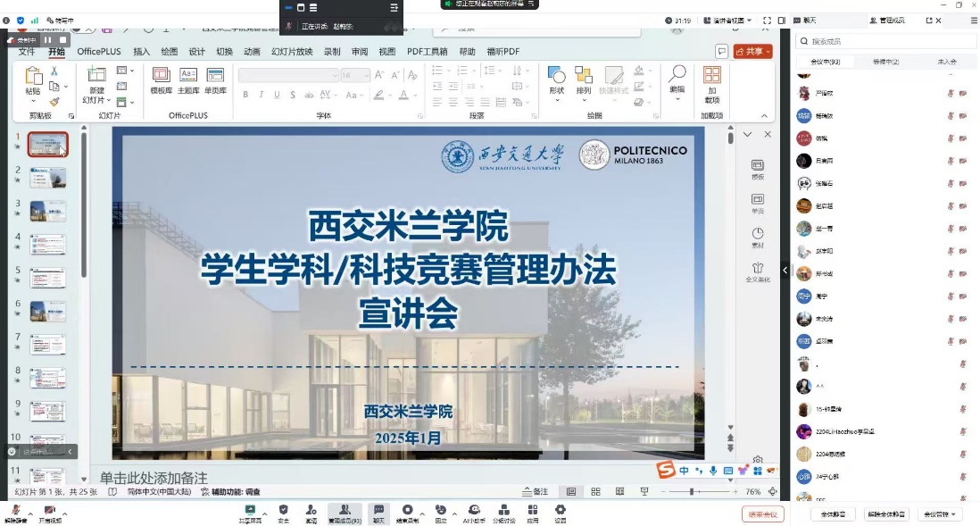Viewport: 980px width, 526px height.
Task: Click the 共享屏幕 share screen icon
Action: tap(250, 513)
